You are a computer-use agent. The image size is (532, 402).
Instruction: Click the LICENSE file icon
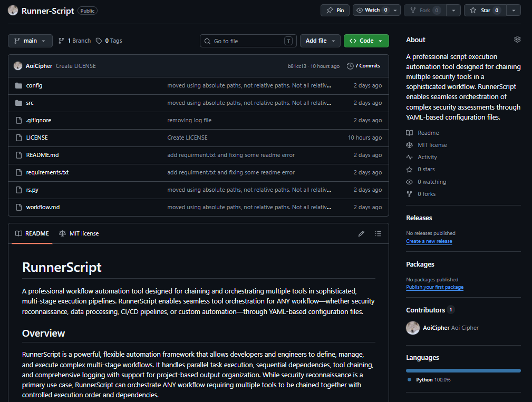pos(18,138)
